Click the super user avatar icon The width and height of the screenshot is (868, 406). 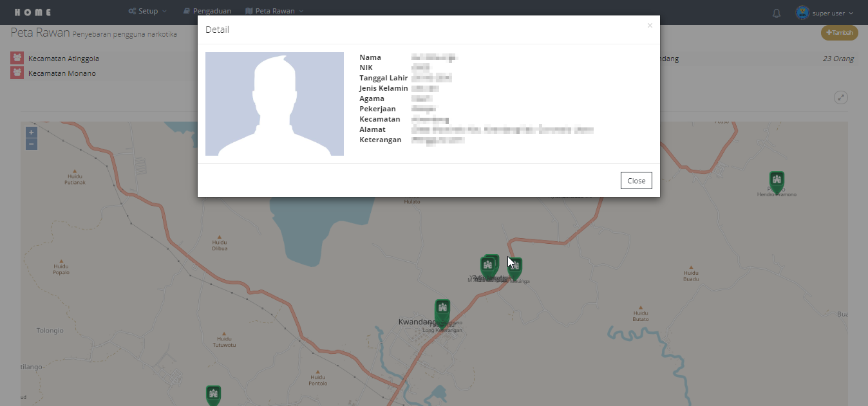tap(802, 13)
